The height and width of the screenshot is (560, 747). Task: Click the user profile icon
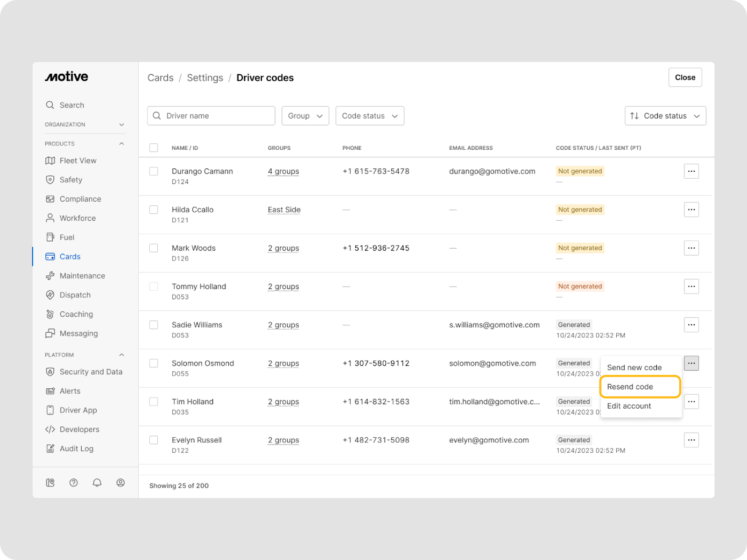pyautogui.click(x=120, y=483)
